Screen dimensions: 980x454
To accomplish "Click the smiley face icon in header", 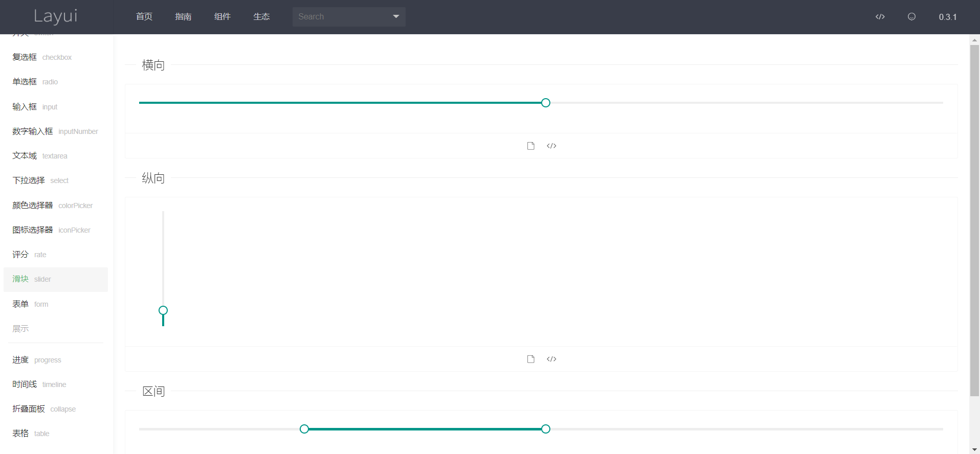I will click(911, 17).
